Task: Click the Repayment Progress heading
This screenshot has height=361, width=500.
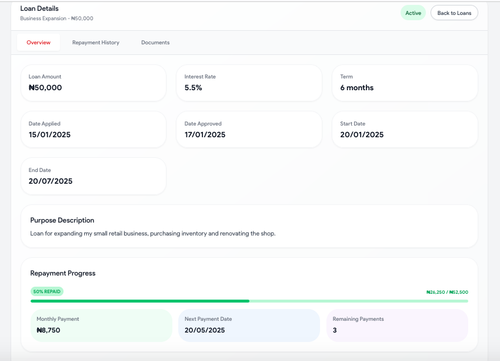Action: (x=63, y=273)
